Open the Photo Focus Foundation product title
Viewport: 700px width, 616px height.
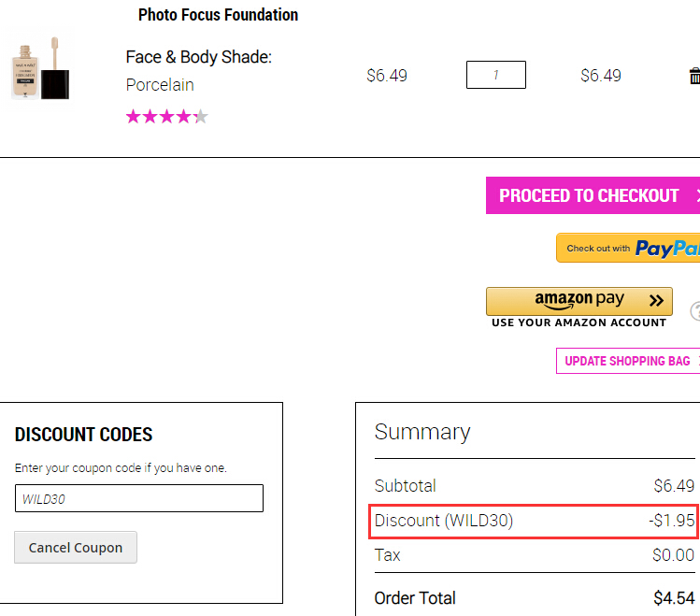218,15
